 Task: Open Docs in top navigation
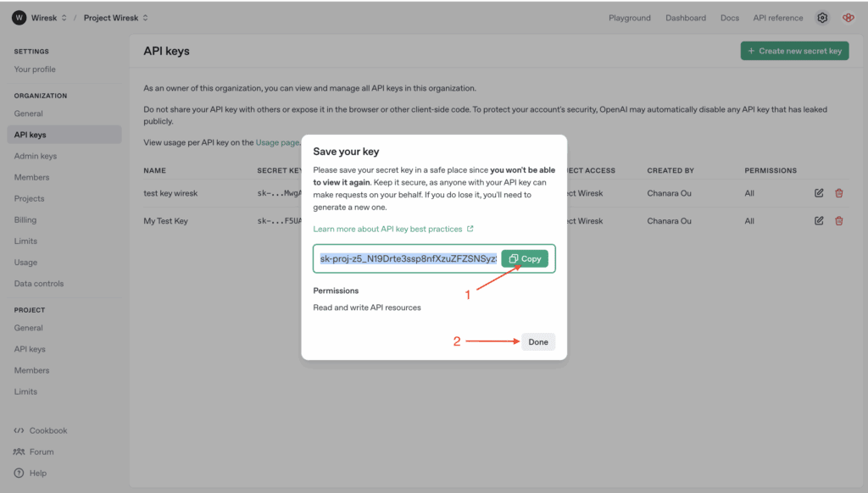pyautogui.click(x=730, y=18)
